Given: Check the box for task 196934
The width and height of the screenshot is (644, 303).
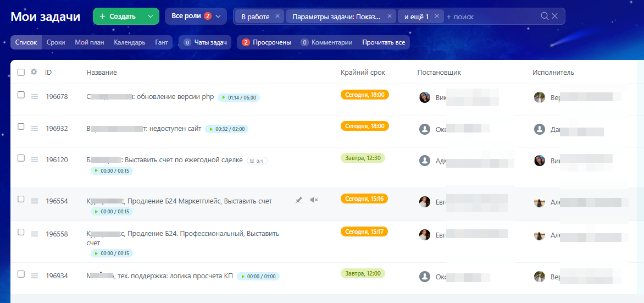Looking at the screenshot, I should (x=21, y=274).
